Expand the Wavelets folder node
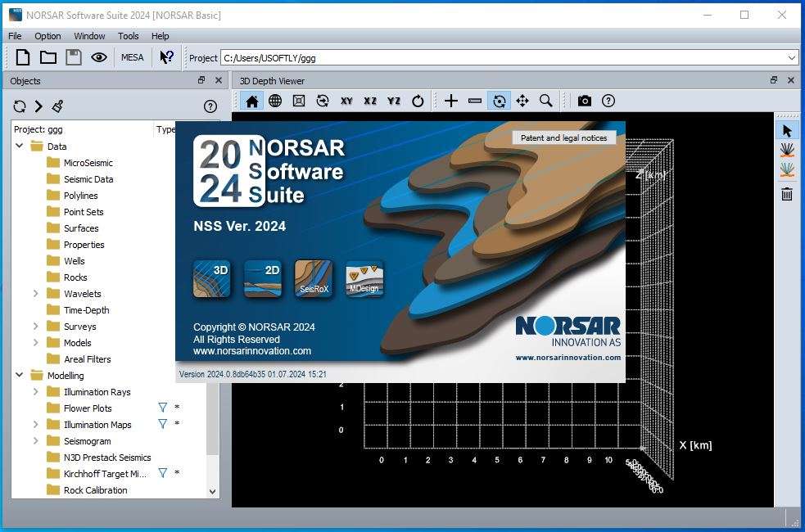This screenshot has width=805, height=532. point(35,294)
